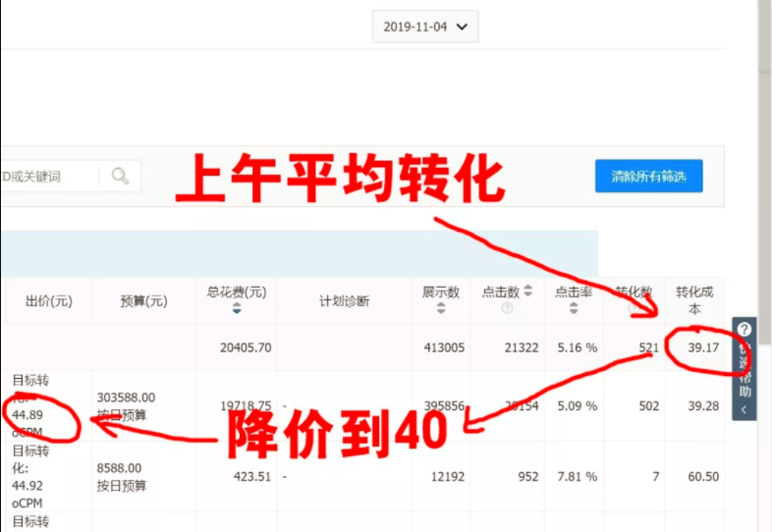This screenshot has height=532, width=772.
Task: Sort by 展示数 column arrows
Action: pyautogui.click(x=441, y=308)
